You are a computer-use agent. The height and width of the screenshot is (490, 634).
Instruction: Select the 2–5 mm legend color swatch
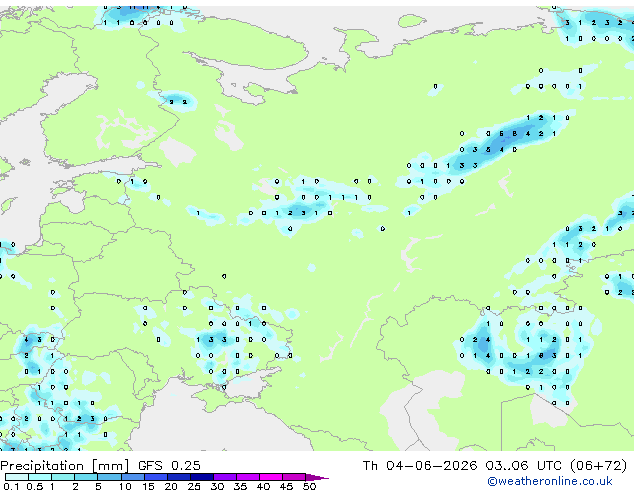pyautogui.click(x=86, y=477)
